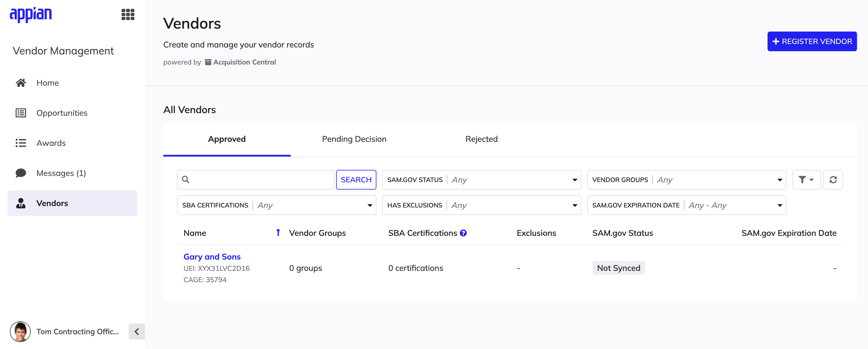Click the REGISTER VENDOR button
This screenshot has width=868, height=349.
pos(812,41)
